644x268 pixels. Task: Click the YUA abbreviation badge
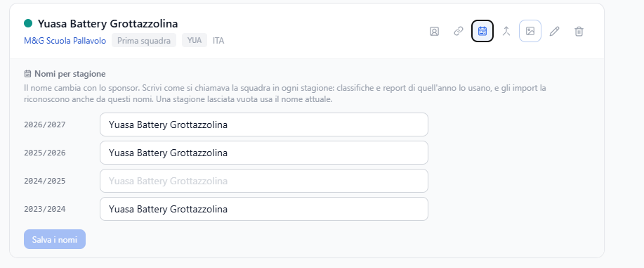coord(195,40)
